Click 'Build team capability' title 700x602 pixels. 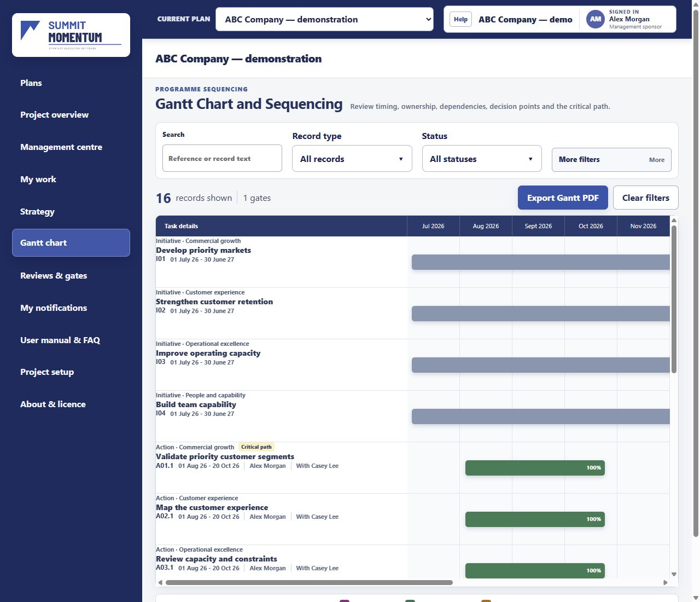pyautogui.click(x=196, y=404)
